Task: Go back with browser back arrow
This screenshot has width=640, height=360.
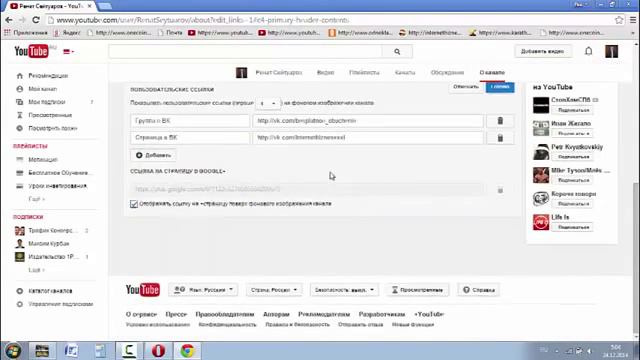Action: (x=9, y=20)
